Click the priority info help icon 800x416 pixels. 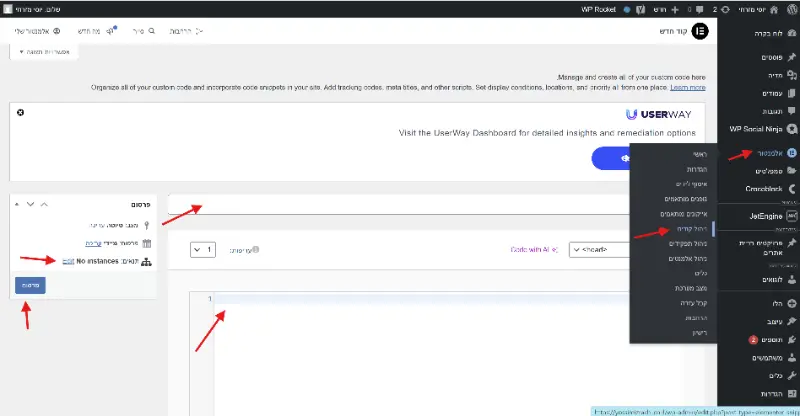256,250
